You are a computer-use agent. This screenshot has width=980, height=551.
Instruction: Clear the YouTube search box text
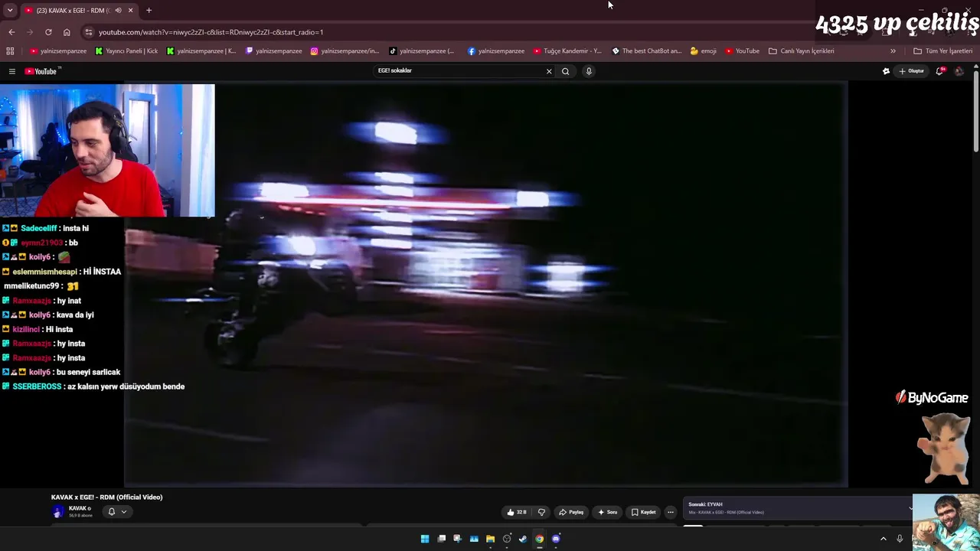coord(549,71)
